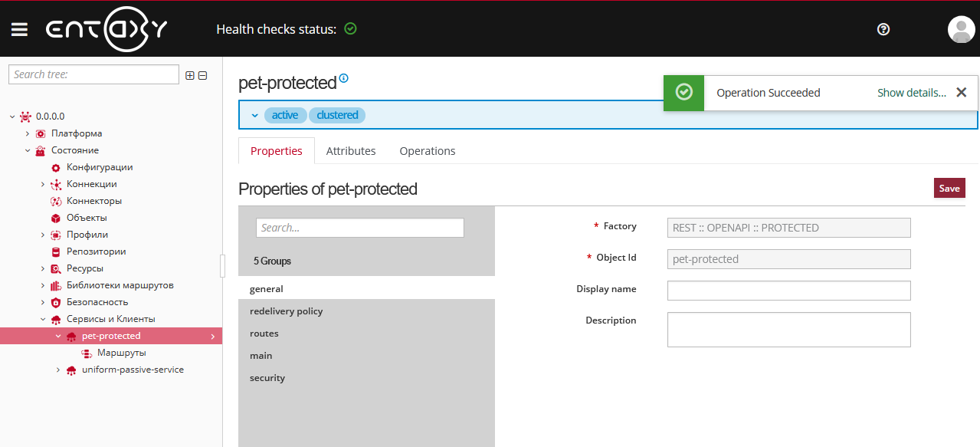Select the security properties group
This screenshot has width=980, height=447.
pos(267,377)
